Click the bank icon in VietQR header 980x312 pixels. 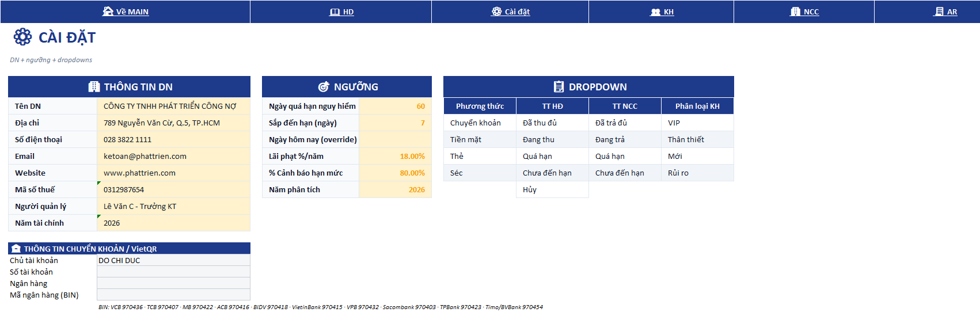click(16, 249)
